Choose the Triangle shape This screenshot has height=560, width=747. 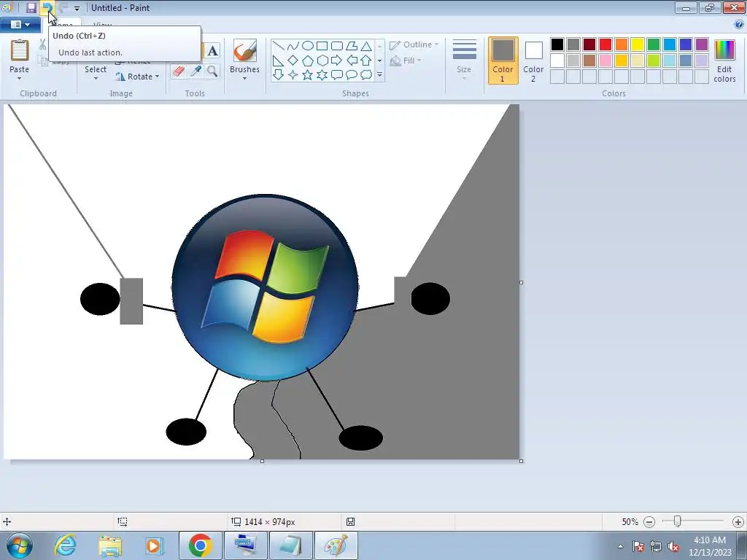(366, 46)
